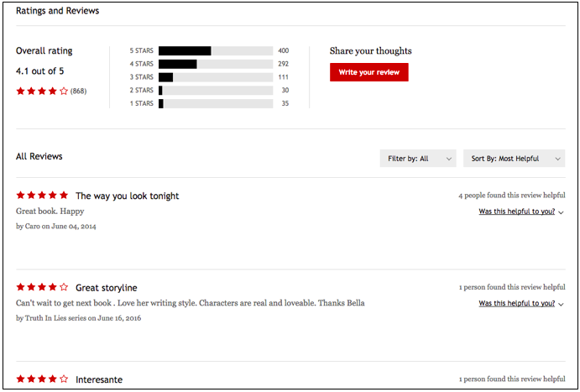Click the (868) review count

pos(78,91)
